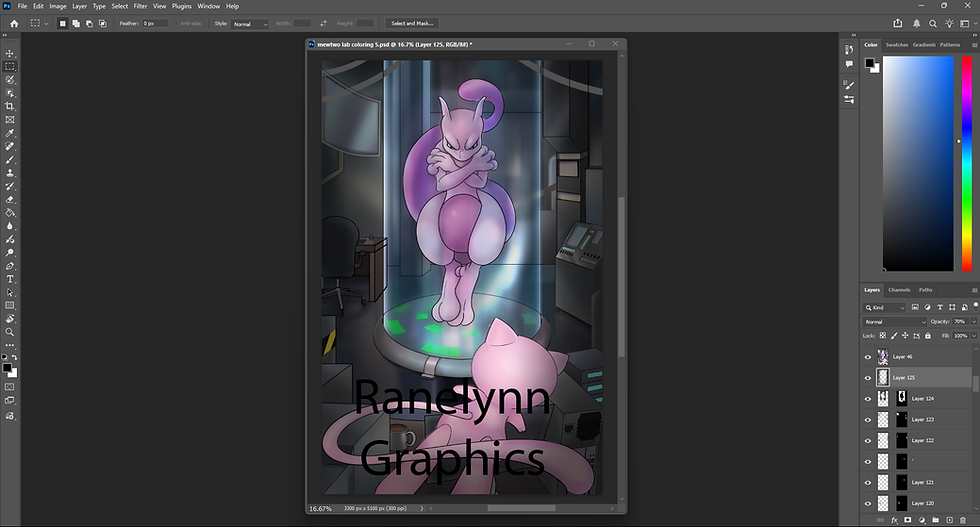Image resolution: width=980 pixels, height=527 pixels.
Task: Select the Eraser tool
Action: (x=9, y=200)
